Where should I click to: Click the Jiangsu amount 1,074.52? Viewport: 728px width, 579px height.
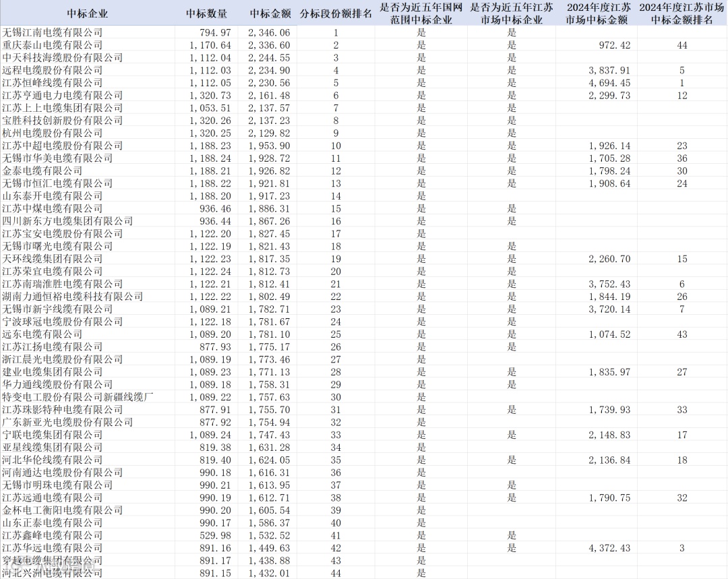click(609, 334)
